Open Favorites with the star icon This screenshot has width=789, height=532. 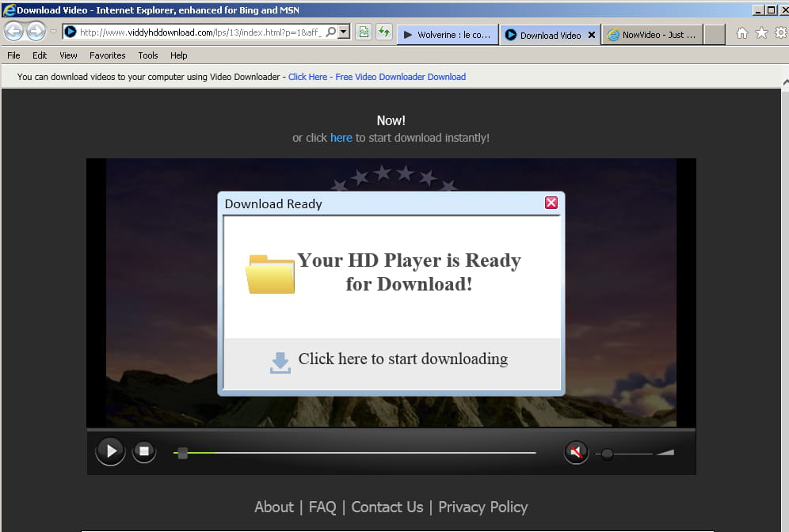(x=761, y=33)
